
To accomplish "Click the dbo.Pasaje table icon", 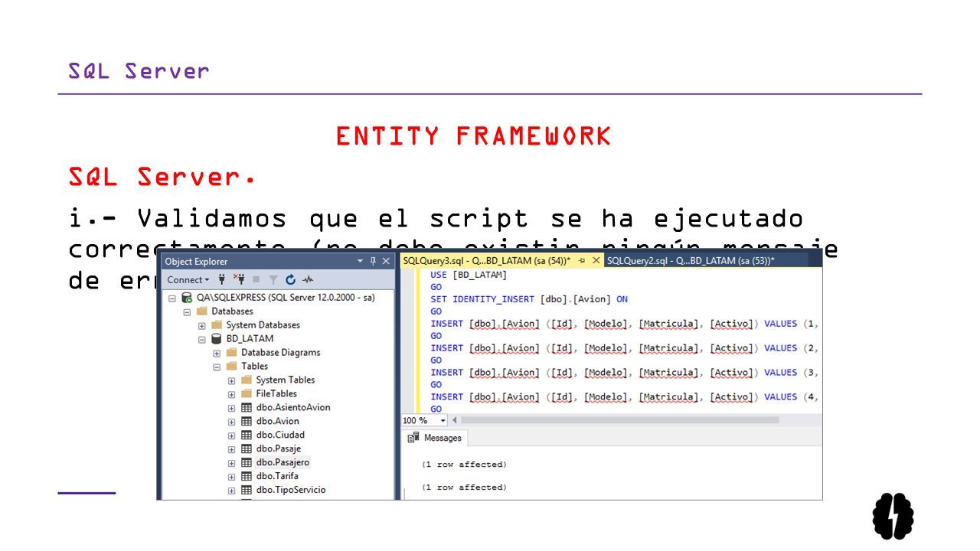I will [x=247, y=448].
